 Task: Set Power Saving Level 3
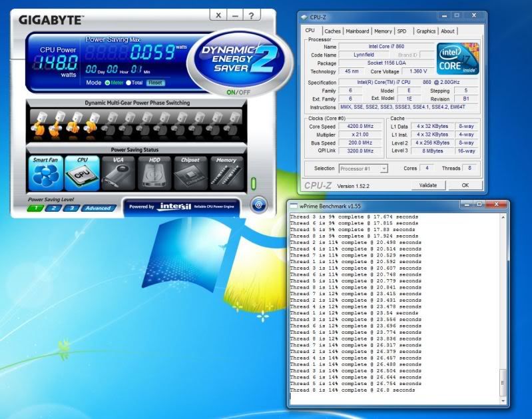(71, 208)
